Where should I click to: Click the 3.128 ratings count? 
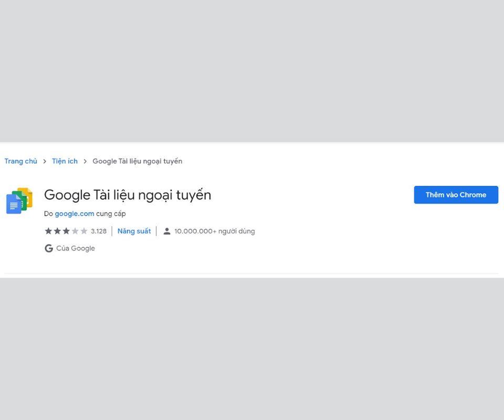pyautogui.click(x=99, y=231)
